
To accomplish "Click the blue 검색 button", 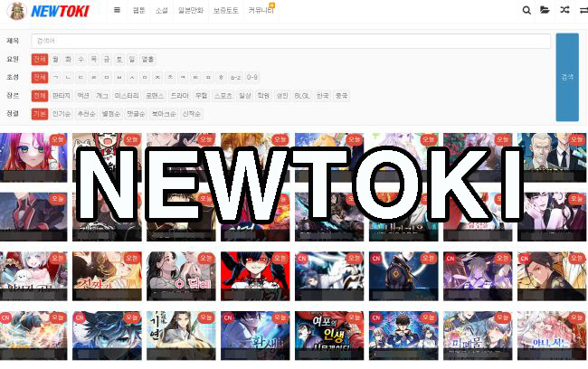I will [567, 77].
